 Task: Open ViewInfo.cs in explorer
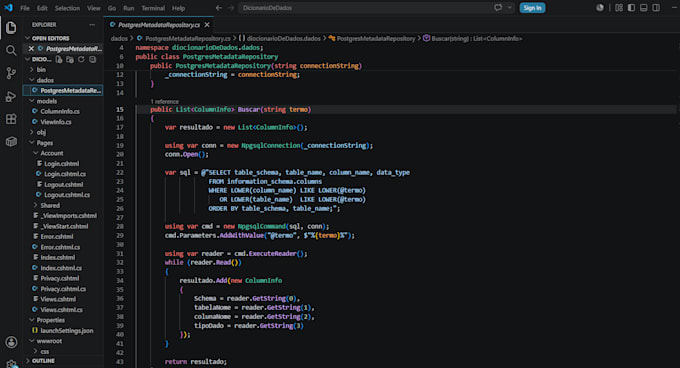[56, 122]
